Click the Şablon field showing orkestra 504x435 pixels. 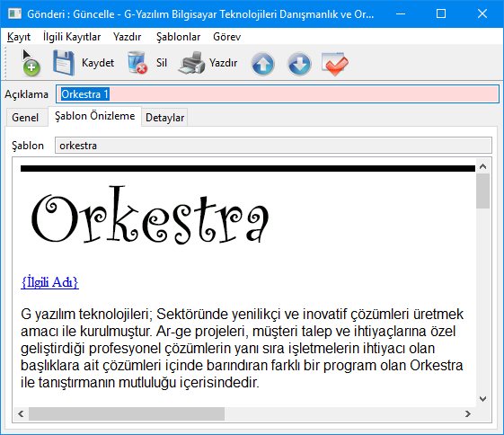[x=273, y=146]
